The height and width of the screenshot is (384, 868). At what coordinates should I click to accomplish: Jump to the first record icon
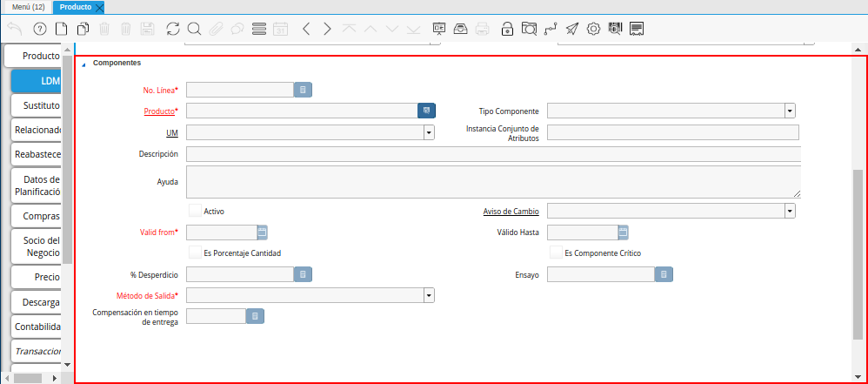(349, 29)
